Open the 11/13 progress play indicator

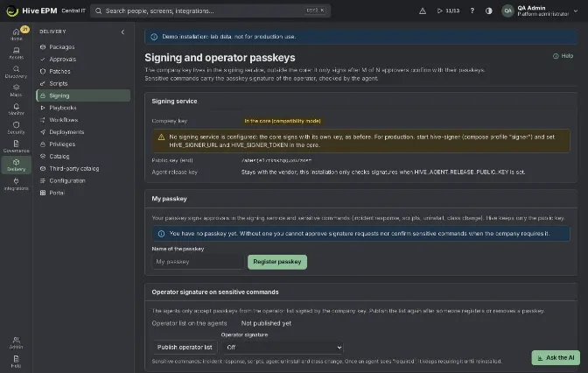coord(448,11)
